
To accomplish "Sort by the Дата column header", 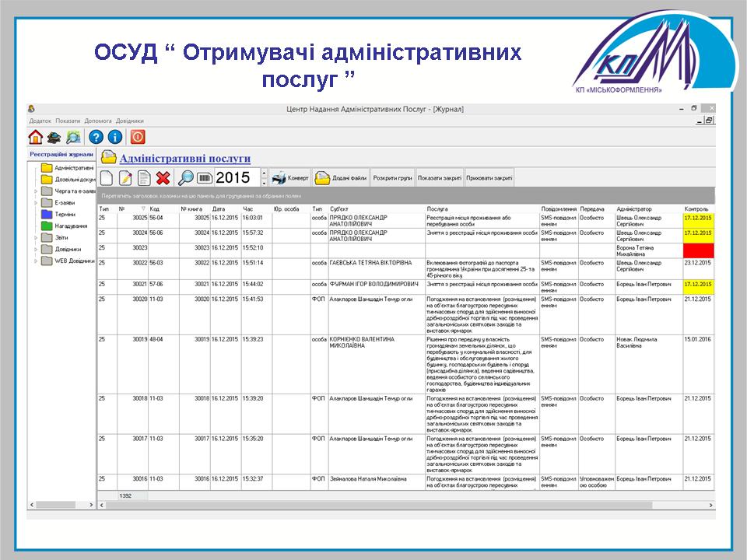I will coord(219,208).
